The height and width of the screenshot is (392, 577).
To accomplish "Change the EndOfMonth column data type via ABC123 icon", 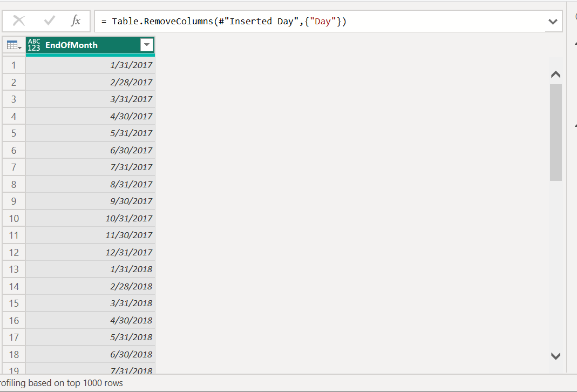I will click(34, 45).
